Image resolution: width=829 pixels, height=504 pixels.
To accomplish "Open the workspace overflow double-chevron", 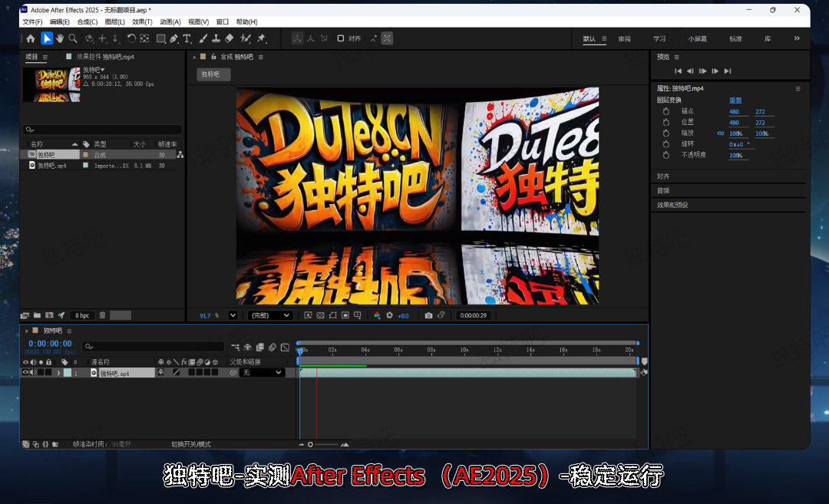I will coord(797,38).
